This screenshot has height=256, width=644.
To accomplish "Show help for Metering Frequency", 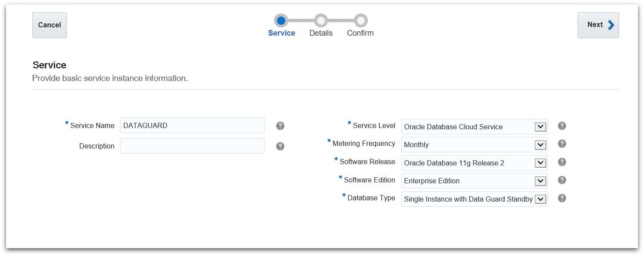I will (562, 144).
